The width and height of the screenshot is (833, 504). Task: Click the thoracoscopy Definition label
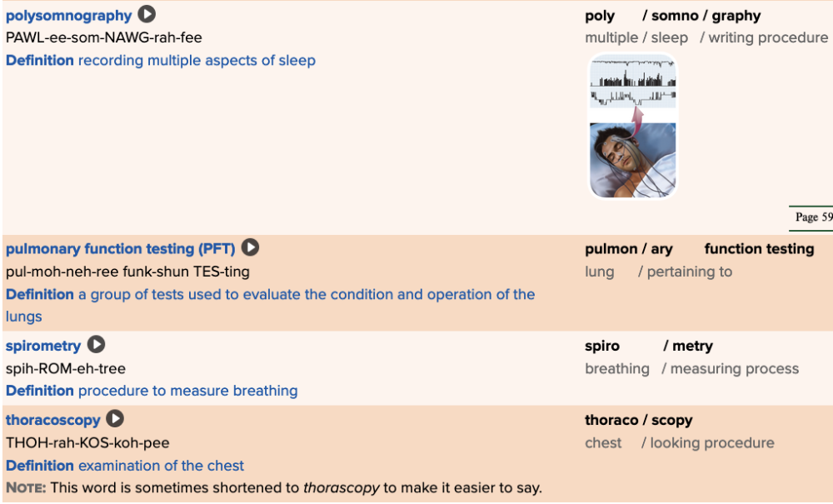(39, 466)
